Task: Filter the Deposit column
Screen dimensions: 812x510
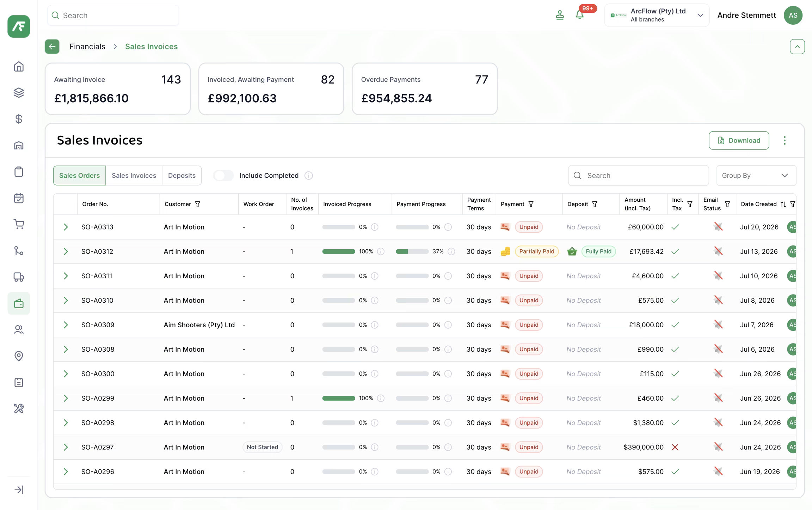Action: pyautogui.click(x=595, y=204)
